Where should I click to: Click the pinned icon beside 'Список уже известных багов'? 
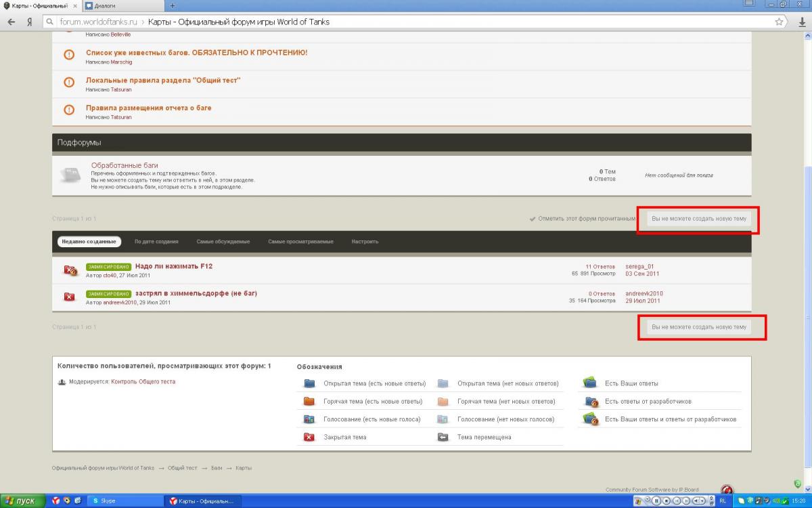pyautogui.click(x=69, y=55)
